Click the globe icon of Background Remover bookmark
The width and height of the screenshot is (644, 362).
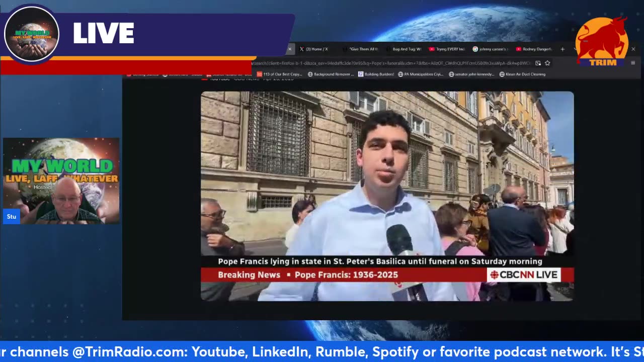pos(310,74)
